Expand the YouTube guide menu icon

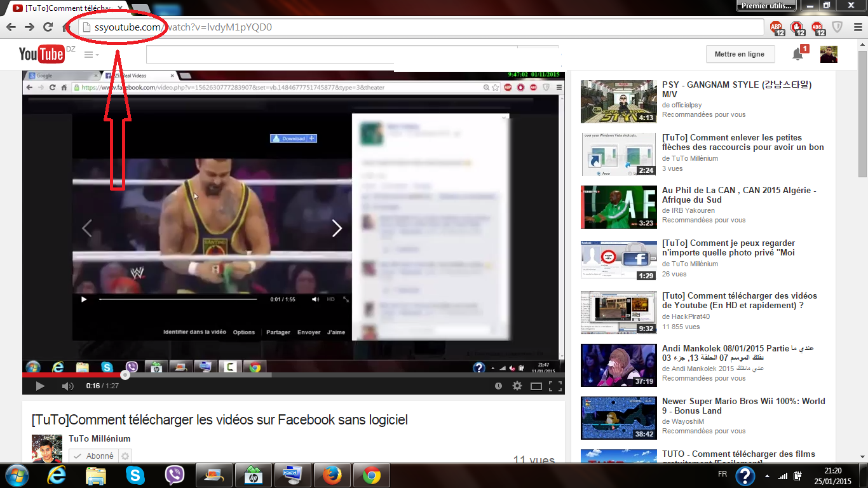(x=92, y=55)
